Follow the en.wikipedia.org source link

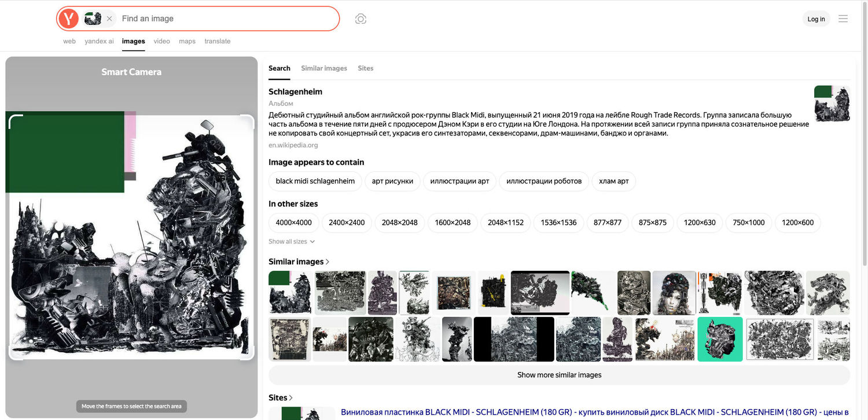click(293, 145)
